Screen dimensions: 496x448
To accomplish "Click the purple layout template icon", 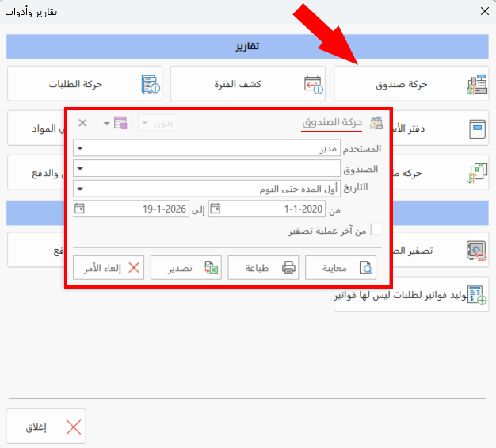I will 120,123.
